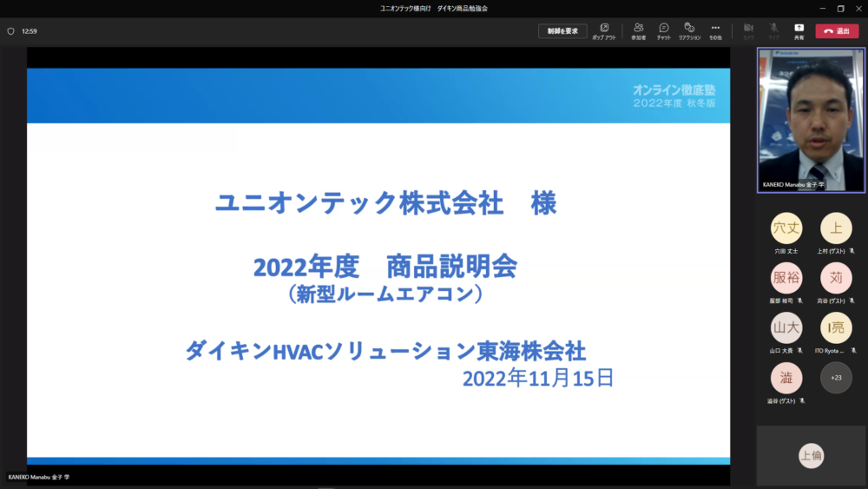Click the 制御を要求 request control button
868x489 pixels.
562,31
